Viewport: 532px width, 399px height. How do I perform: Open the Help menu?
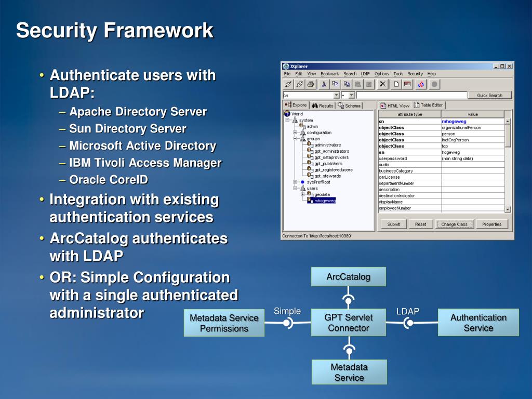pos(432,74)
